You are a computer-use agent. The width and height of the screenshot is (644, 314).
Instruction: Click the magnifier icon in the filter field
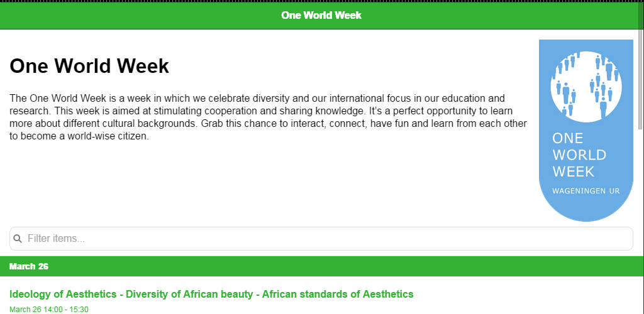pos(18,239)
